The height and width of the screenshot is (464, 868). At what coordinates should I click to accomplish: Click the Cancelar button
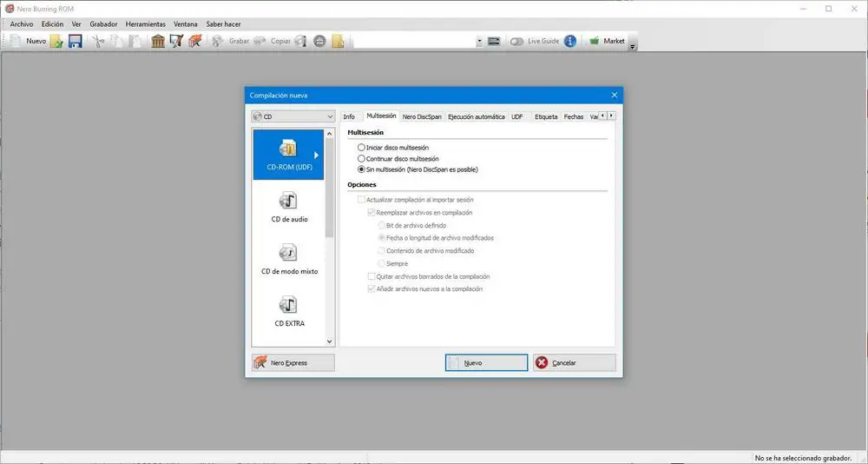574,362
